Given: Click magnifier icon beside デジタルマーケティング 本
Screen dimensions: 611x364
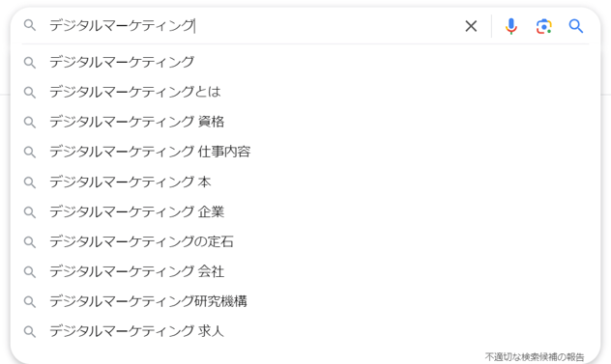Looking at the screenshot, I should click(x=30, y=182).
